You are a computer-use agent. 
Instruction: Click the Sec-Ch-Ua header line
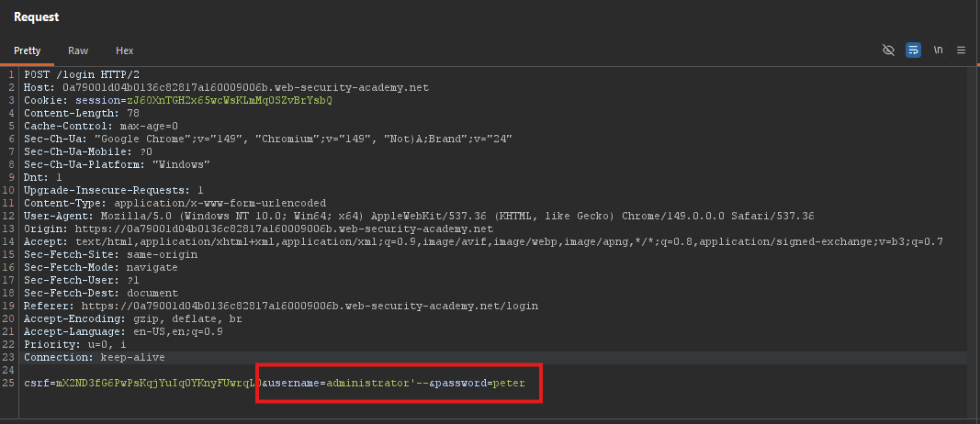pos(268,139)
